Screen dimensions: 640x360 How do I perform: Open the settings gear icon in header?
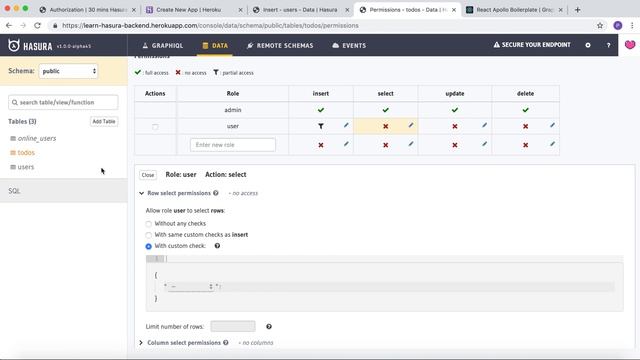pyautogui.click(x=588, y=45)
